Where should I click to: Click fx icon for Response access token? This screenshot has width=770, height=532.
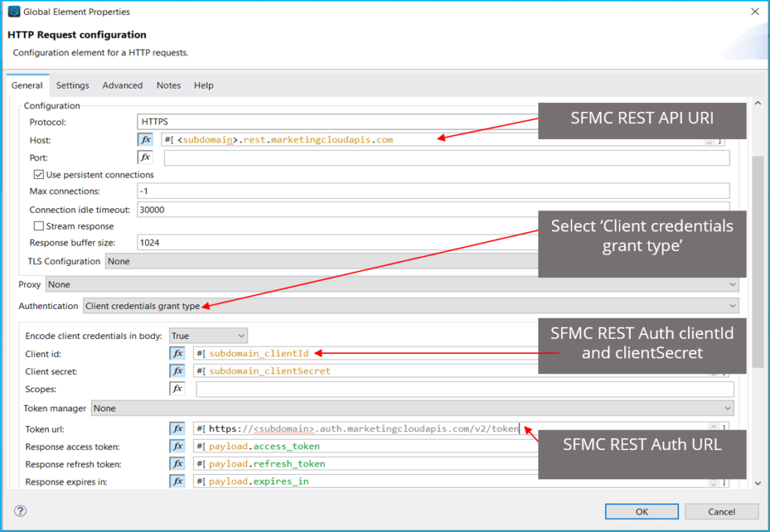click(x=177, y=446)
